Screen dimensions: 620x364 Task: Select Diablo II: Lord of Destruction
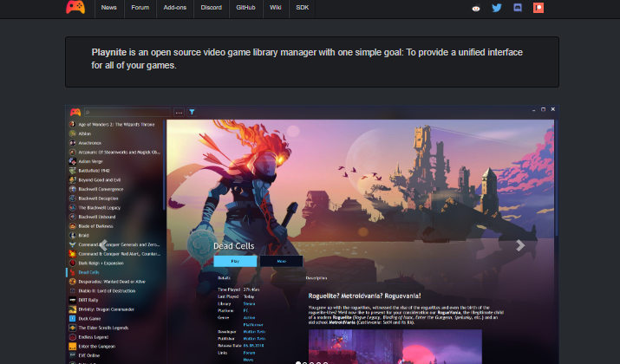click(107, 291)
